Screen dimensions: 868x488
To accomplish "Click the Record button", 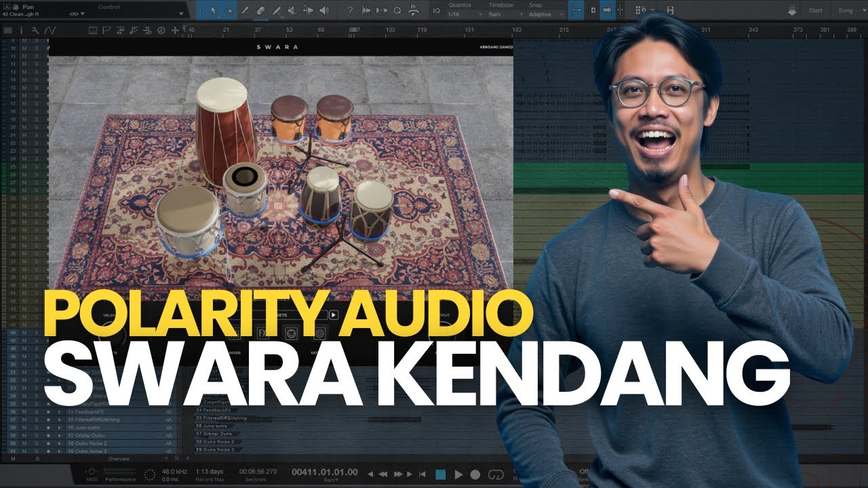I will (x=475, y=474).
